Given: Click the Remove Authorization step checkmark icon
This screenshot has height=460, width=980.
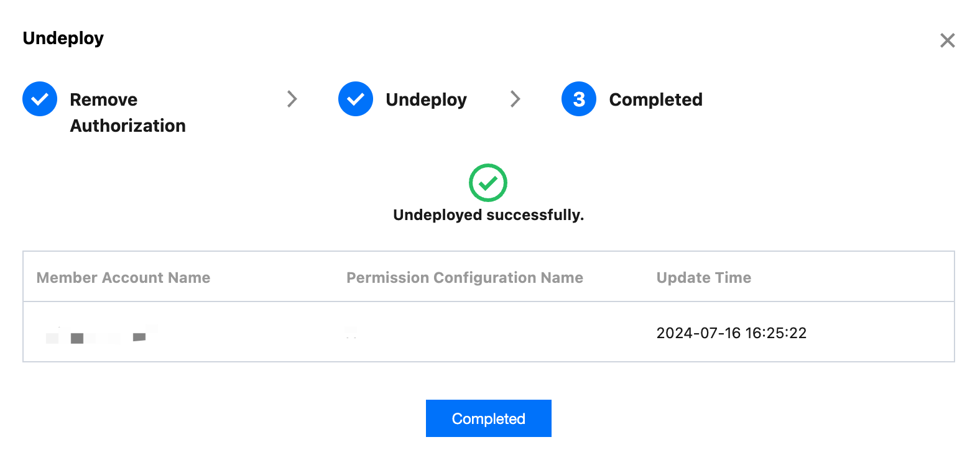Looking at the screenshot, I should coord(40,99).
